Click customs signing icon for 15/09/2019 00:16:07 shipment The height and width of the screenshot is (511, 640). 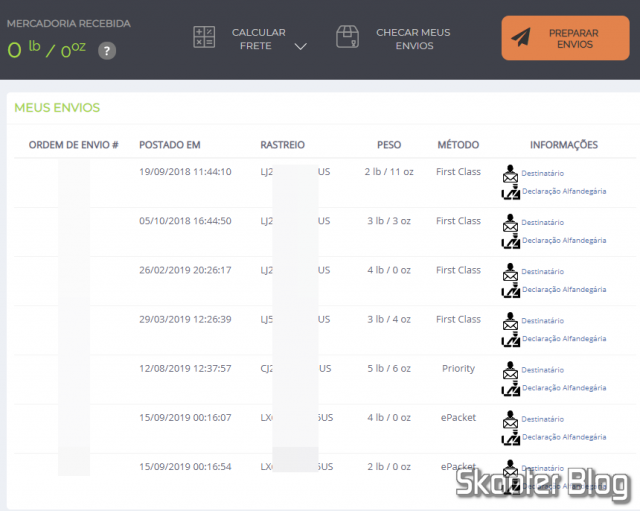click(511, 437)
